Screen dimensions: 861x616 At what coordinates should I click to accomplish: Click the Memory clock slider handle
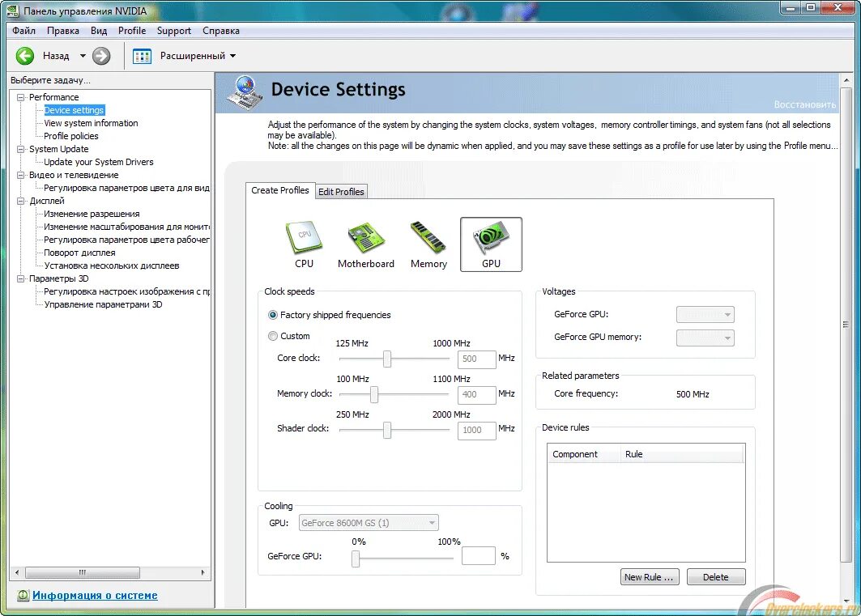[x=374, y=394]
